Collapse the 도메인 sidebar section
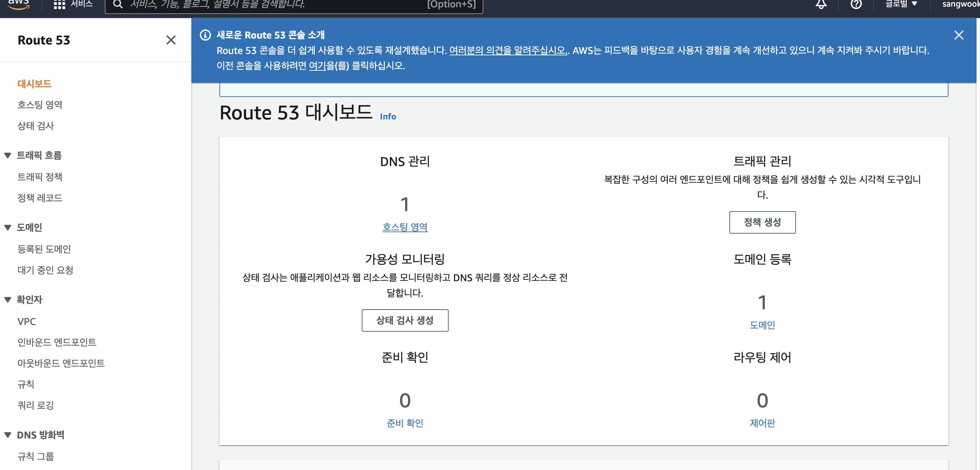The image size is (980, 470). coord(8,227)
